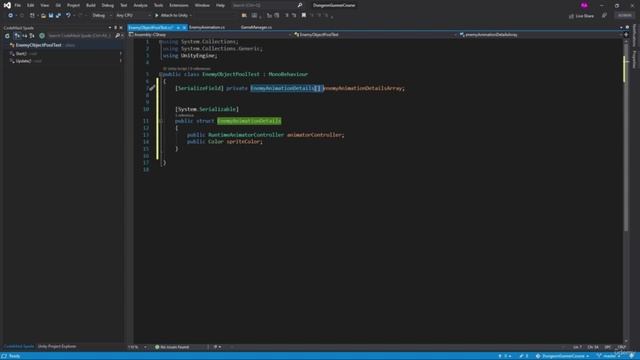Open the Debug configuration dropdown
Viewport: 640px width, 360px height.
click(102, 16)
